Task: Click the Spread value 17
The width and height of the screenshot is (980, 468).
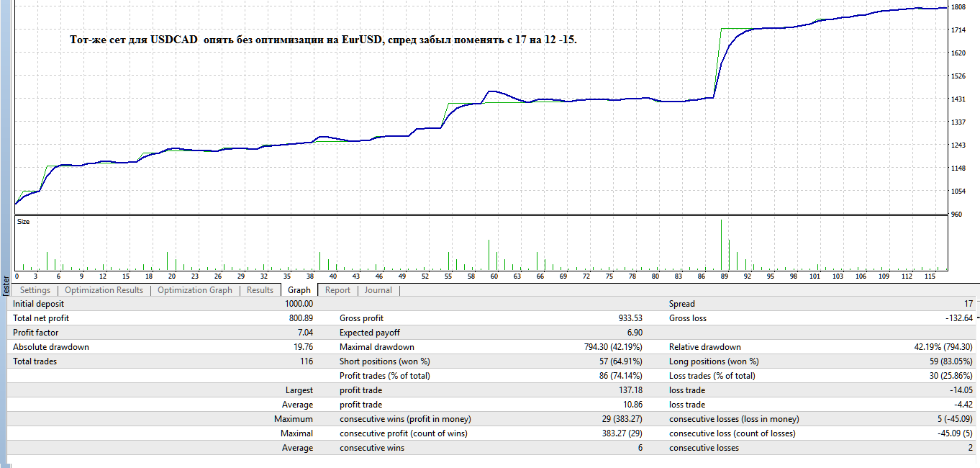Action: 968,304
